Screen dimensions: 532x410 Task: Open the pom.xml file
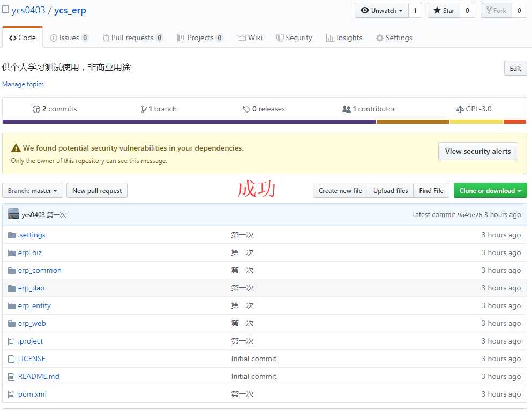pyautogui.click(x=32, y=394)
